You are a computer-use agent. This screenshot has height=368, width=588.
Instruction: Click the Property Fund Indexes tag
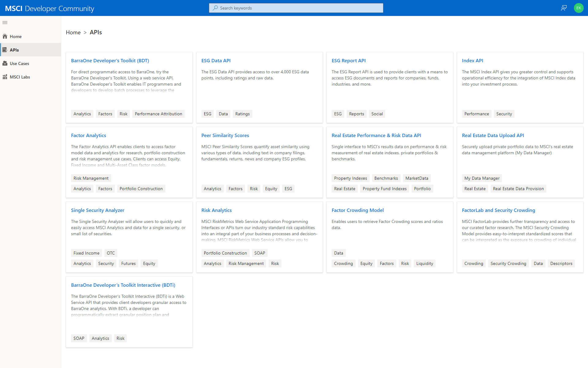pyautogui.click(x=385, y=189)
